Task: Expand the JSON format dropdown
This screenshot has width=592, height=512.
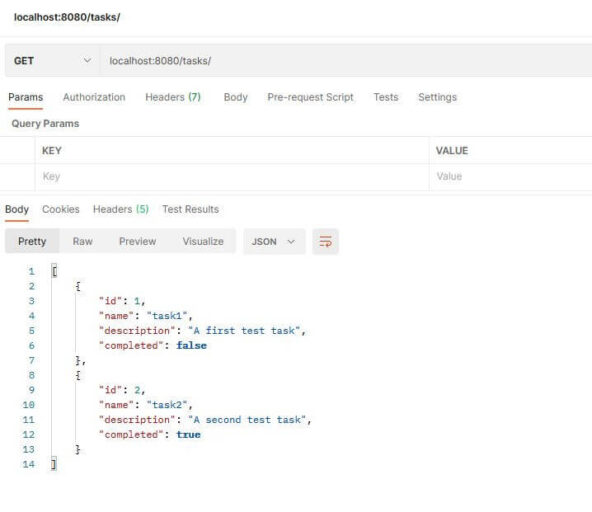Action: (x=274, y=241)
